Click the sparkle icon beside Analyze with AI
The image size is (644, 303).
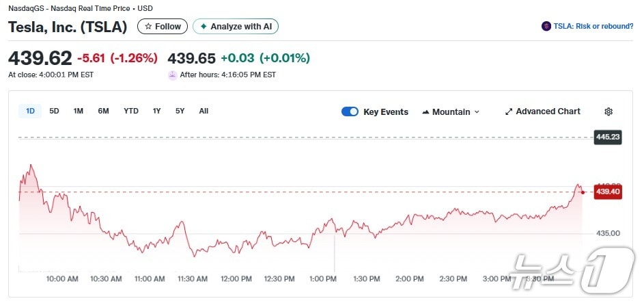tap(203, 27)
